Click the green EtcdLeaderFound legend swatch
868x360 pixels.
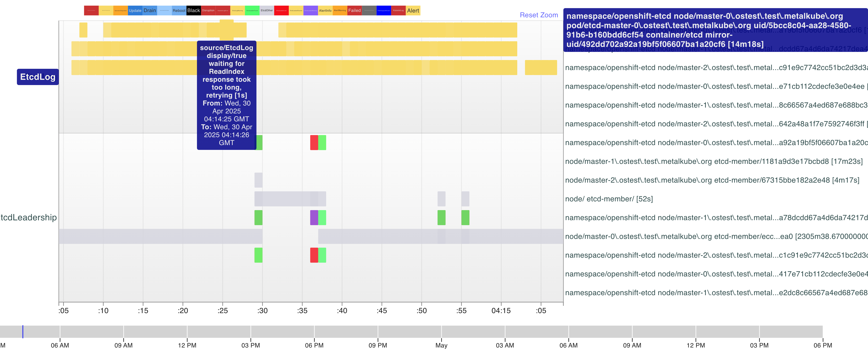pos(252,10)
